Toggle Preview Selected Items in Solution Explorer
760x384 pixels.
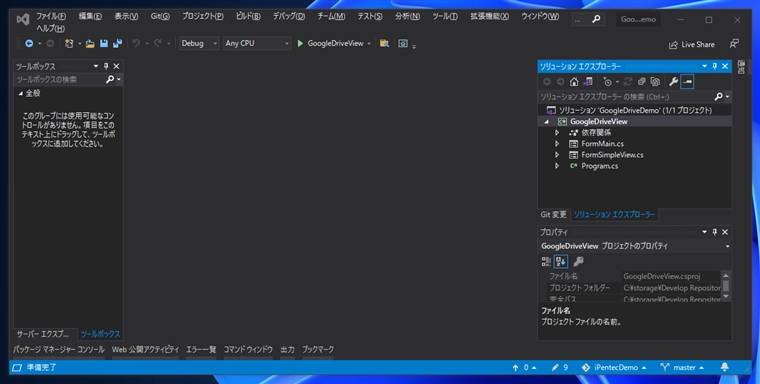687,82
